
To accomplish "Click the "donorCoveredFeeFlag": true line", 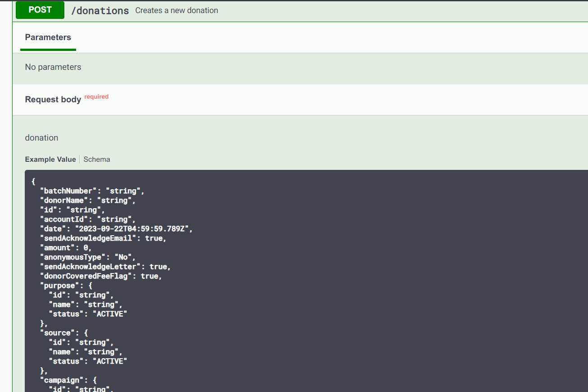I will 101,276.
